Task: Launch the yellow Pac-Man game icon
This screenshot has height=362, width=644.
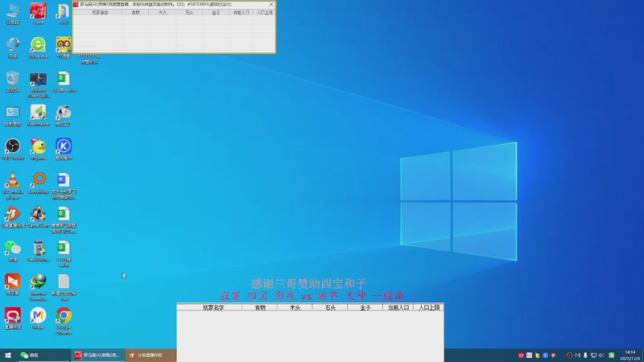Action: [38, 149]
